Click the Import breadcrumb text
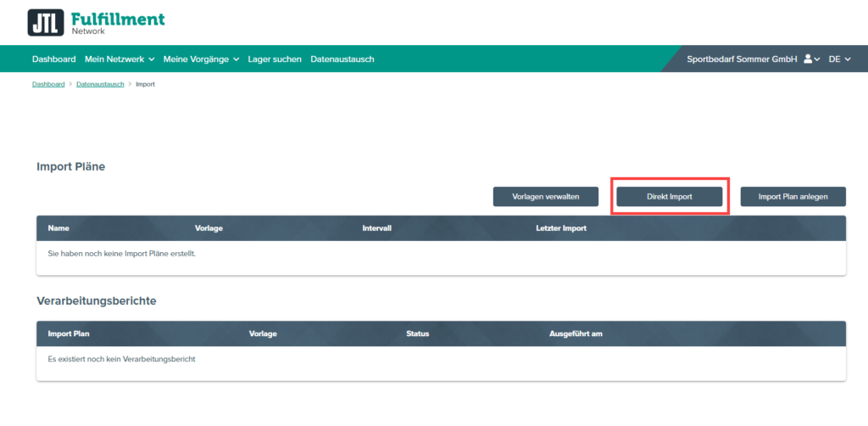The image size is (868, 426). (x=145, y=84)
